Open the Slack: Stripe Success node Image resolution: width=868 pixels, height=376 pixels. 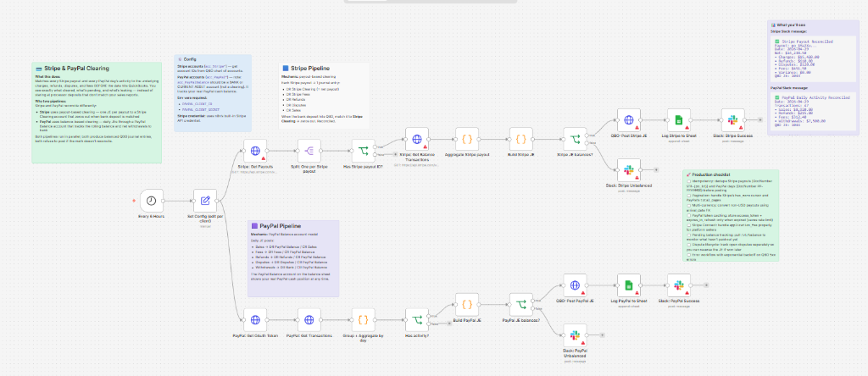coord(733,120)
